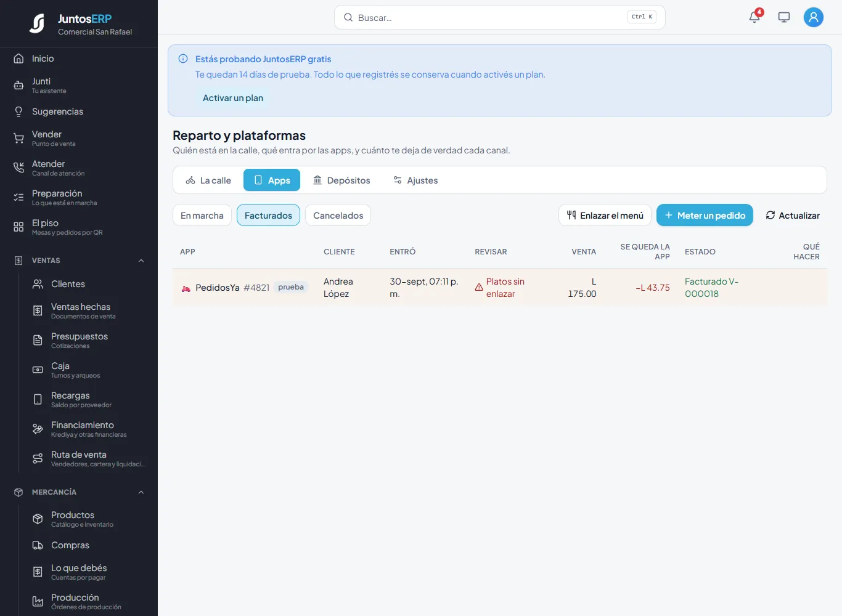This screenshot has width=842, height=616.
Task: Open Financiamiento in sidebar
Action: (89, 429)
